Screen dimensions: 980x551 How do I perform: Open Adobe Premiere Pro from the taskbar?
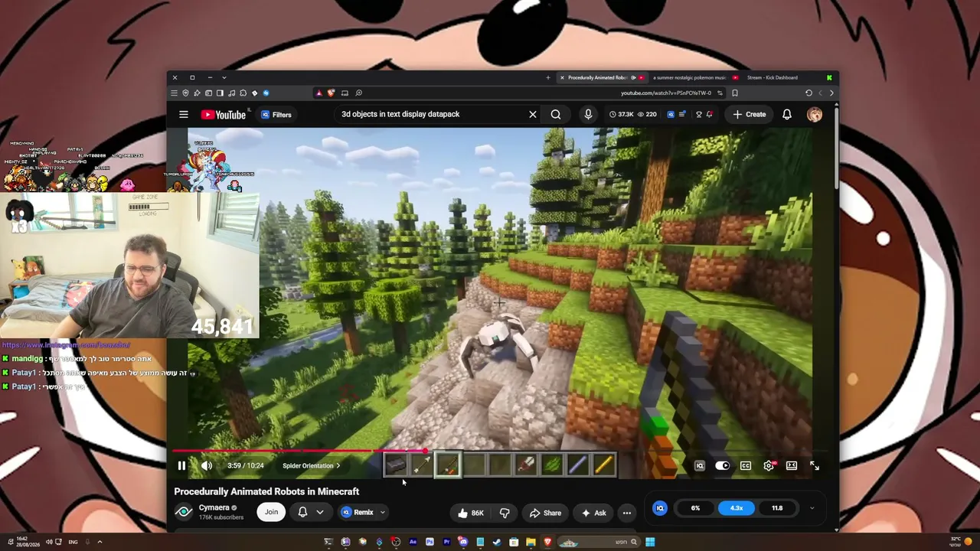coord(446,542)
